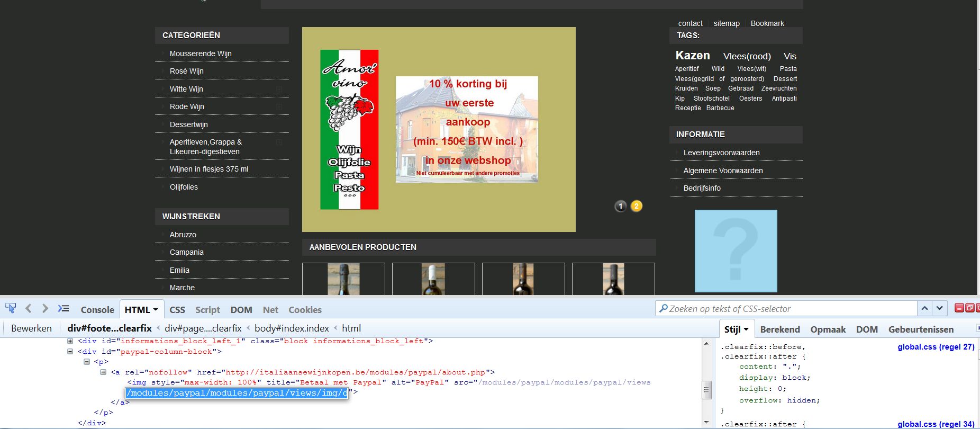Open the Opmaak side panel tab
Image resolution: width=980 pixels, height=429 pixels.
828,329
